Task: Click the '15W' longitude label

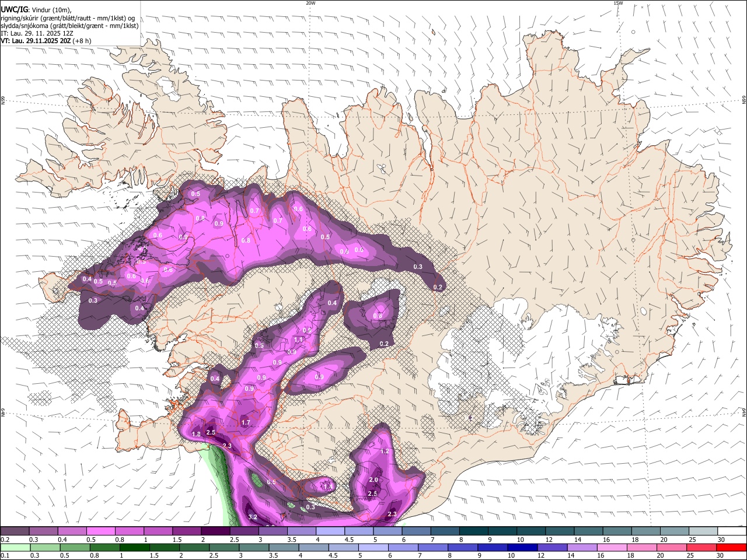Action: click(x=618, y=3)
